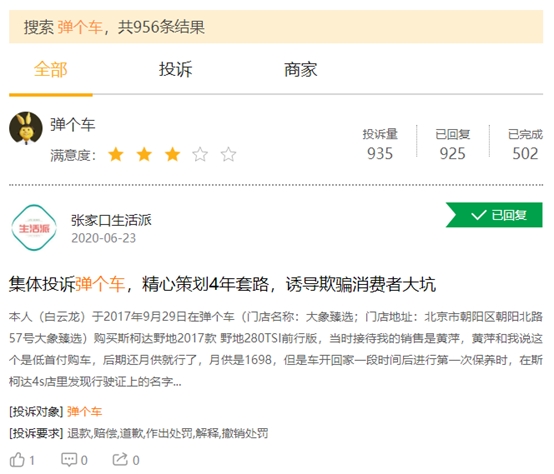Click the 生活派 user avatar
This screenshot has width=554, height=474.
point(34,228)
